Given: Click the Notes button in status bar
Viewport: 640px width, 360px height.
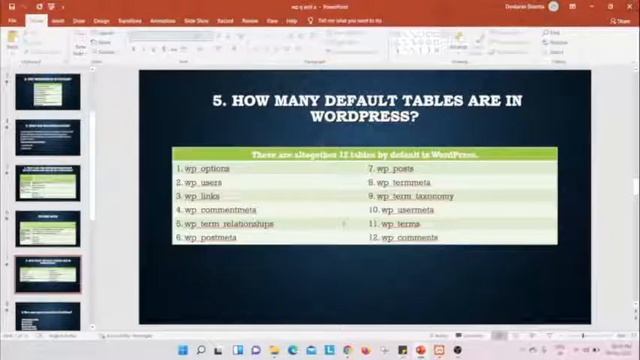Looking at the screenshot, I should pos(439,336).
